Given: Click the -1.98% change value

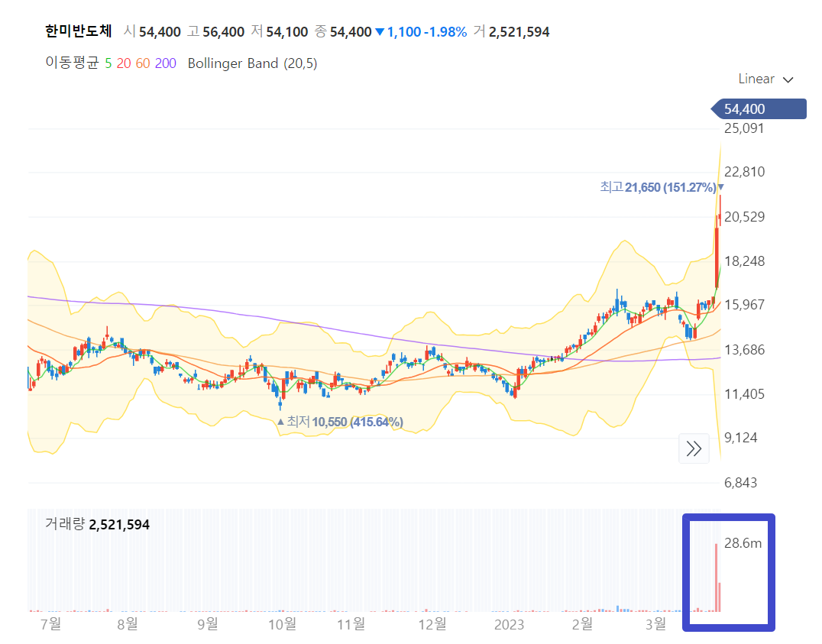Looking at the screenshot, I should [x=445, y=32].
